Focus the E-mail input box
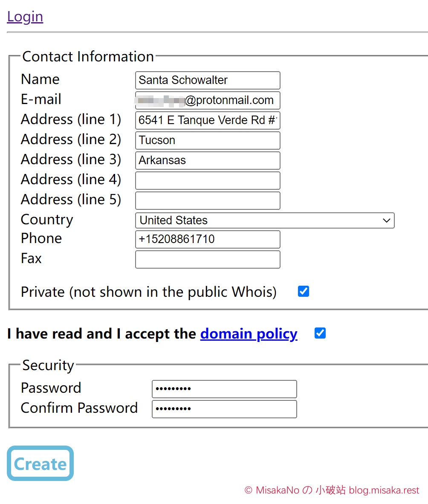 pyautogui.click(x=208, y=100)
